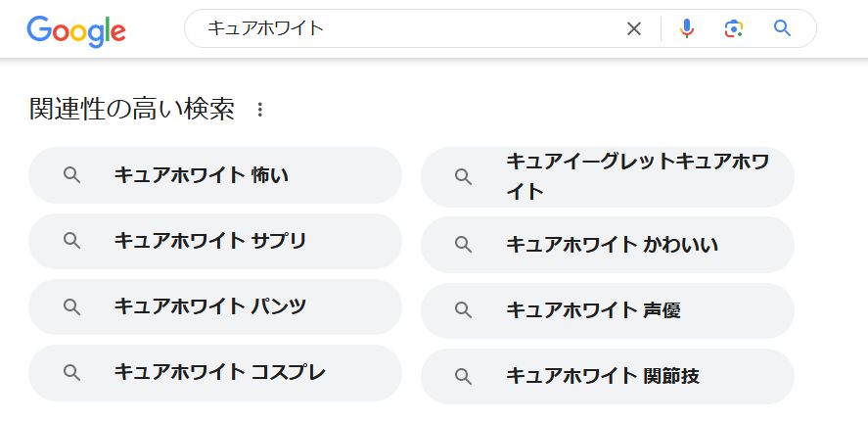Search for キュアホワイト 関節技

607,376
